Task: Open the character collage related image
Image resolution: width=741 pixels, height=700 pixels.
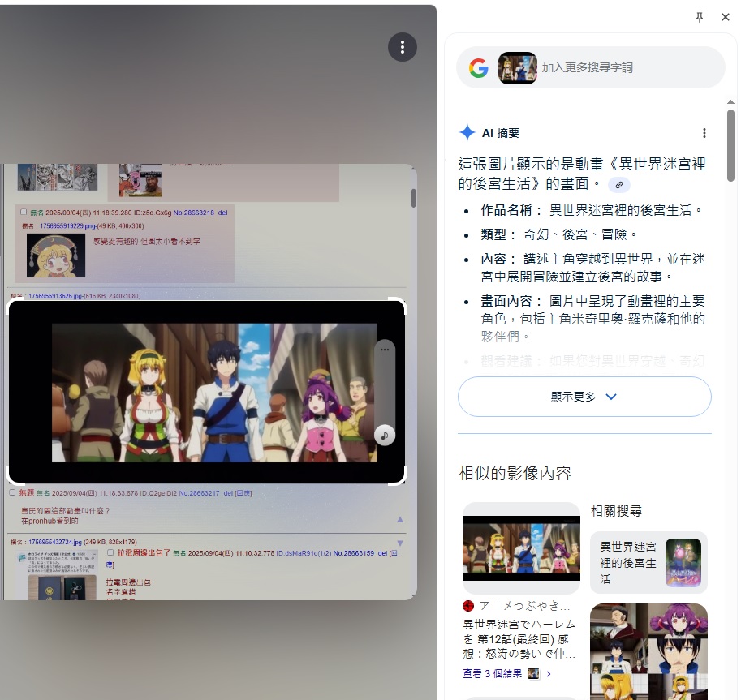Action: (648, 651)
